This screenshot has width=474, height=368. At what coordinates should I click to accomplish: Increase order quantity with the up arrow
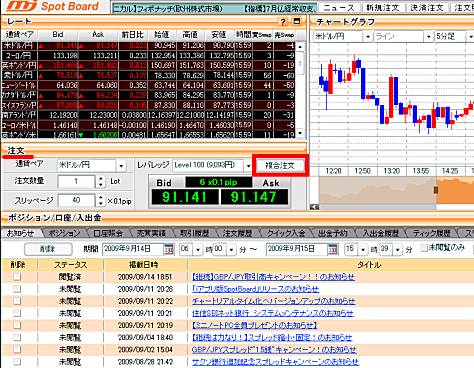click(101, 179)
